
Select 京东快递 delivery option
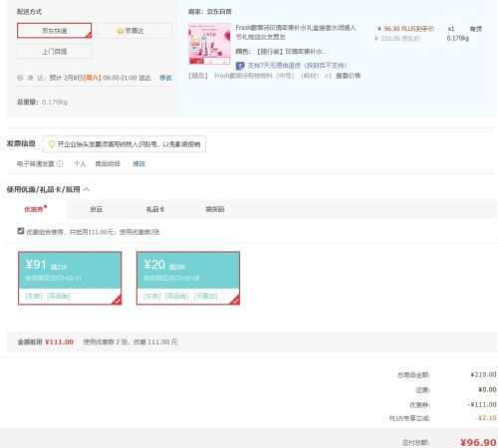tap(55, 31)
